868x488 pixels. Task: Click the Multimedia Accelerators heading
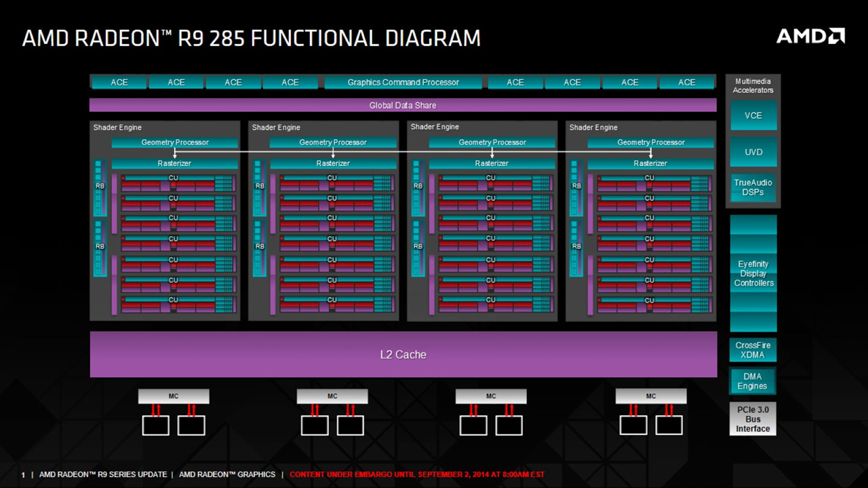[x=753, y=86]
